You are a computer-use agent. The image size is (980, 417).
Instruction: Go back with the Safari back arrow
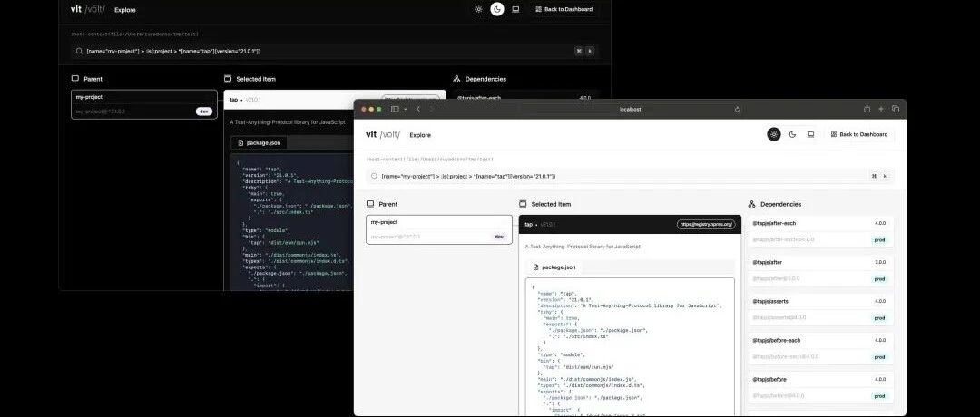click(418, 110)
